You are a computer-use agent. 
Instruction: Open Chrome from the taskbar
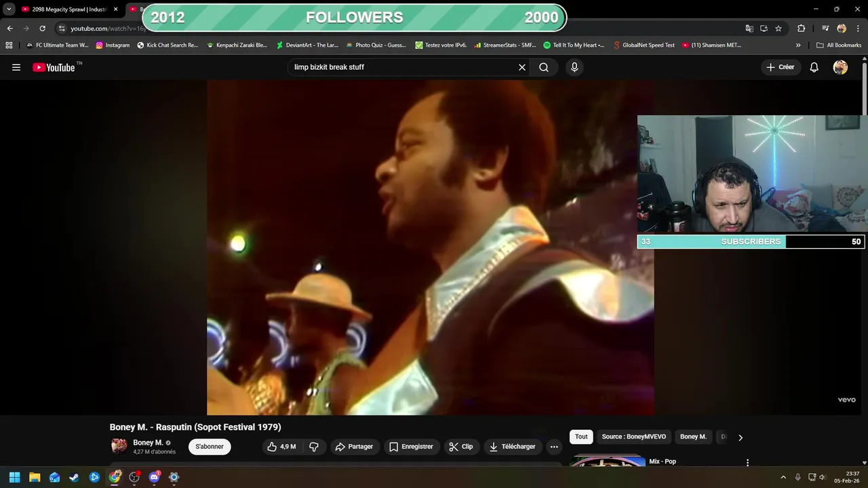[115, 477]
